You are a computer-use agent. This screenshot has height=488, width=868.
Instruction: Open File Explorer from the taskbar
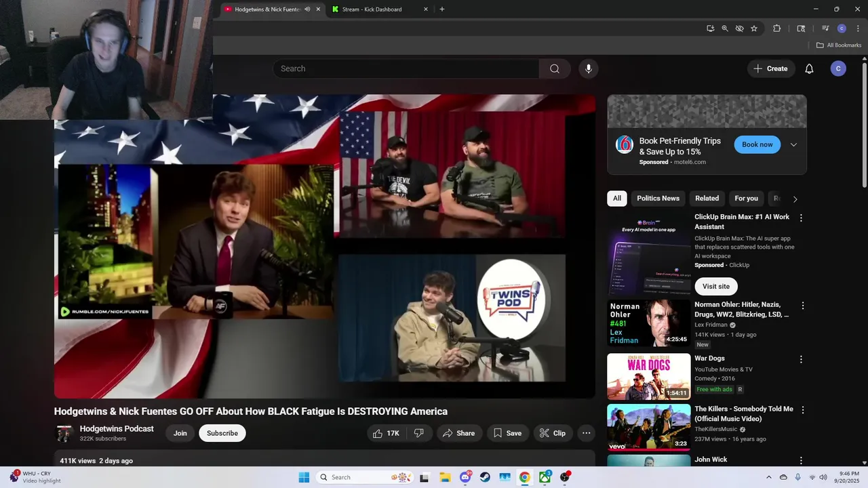[444, 477]
